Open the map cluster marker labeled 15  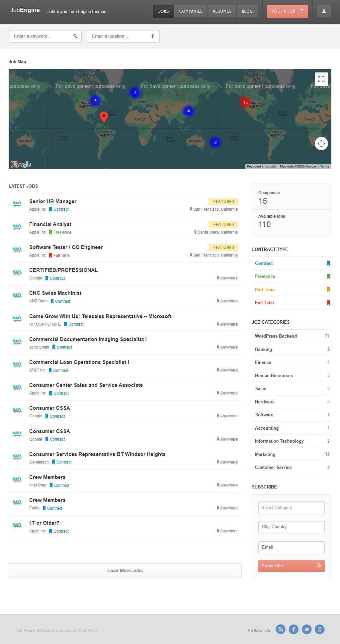point(245,102)
